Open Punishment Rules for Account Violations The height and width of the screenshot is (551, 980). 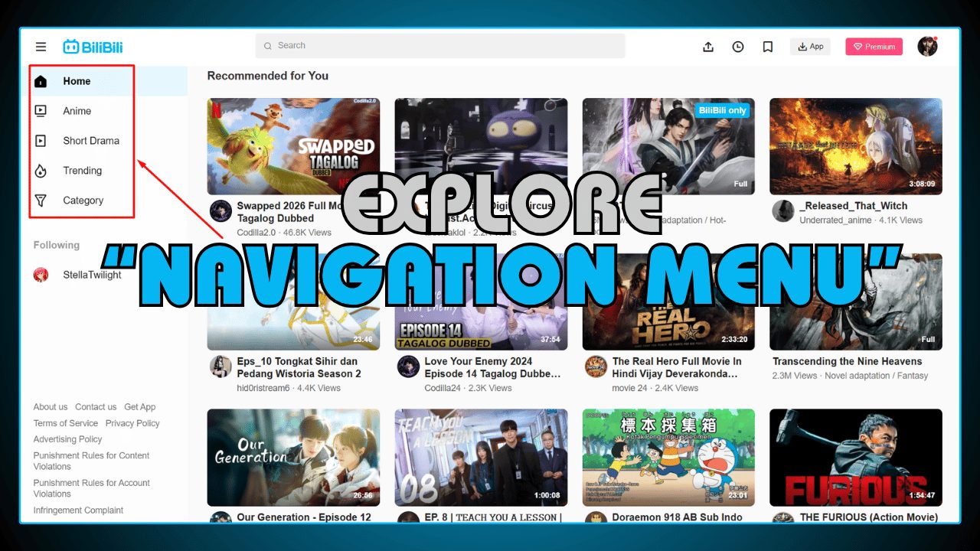click(91, 488)
